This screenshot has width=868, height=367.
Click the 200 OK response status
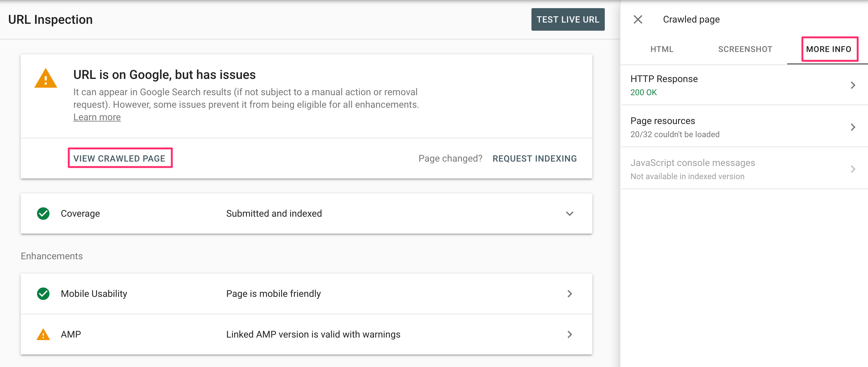tap(643, 92)
